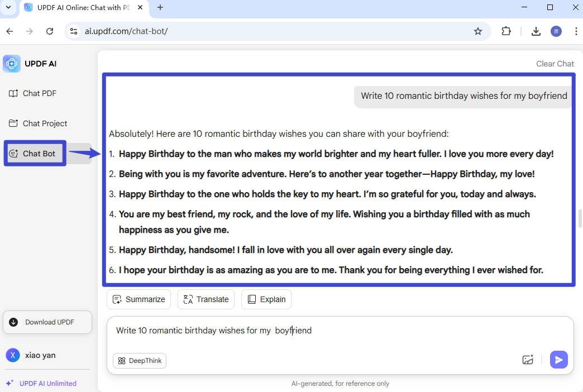The image size is (583, 392).
Task: Open the browser profile avatar
Action: 556,31
